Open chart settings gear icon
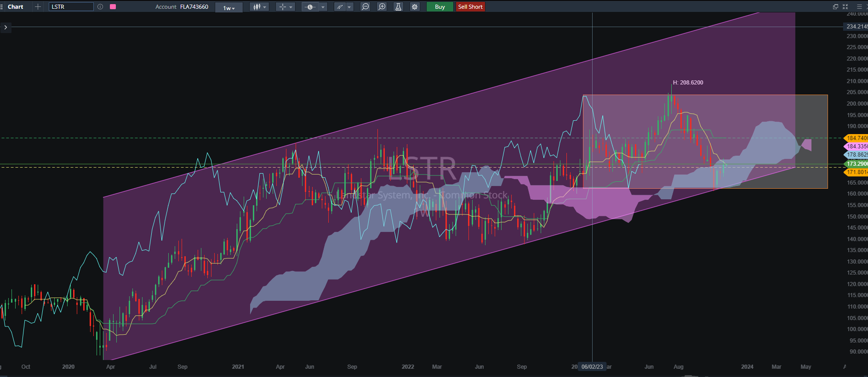The height and width of the screenshot is (377, 868). [415, 7]
